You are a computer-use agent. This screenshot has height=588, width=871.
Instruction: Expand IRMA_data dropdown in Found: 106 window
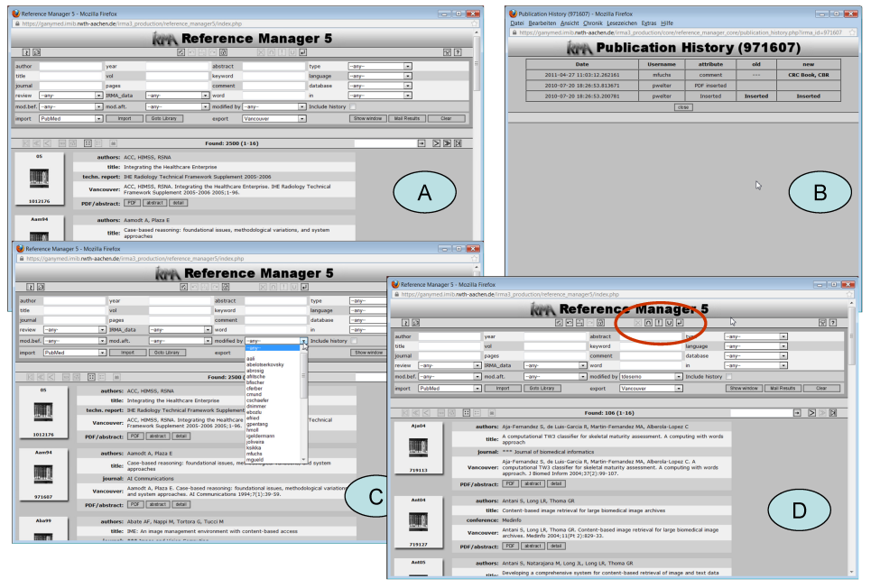pos(555,365)
